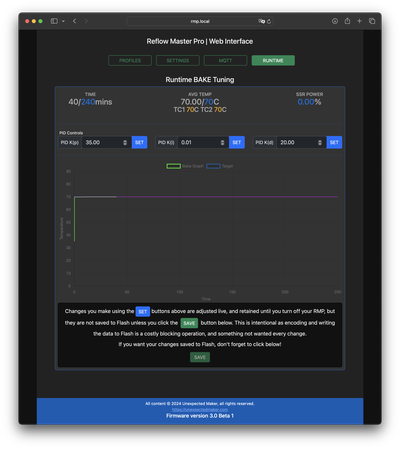Reload the page with refresh icon
The height and width of the screenshot is (449, 400).
click(269, 21)
